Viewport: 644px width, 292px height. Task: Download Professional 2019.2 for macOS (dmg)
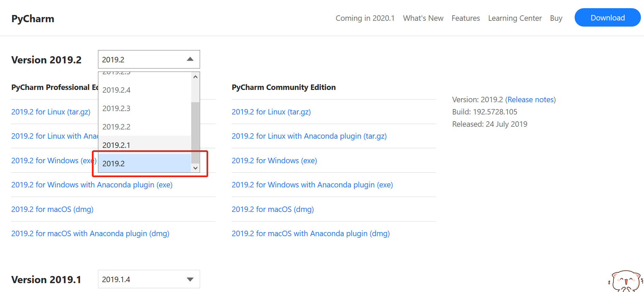[x=52, y=209]
